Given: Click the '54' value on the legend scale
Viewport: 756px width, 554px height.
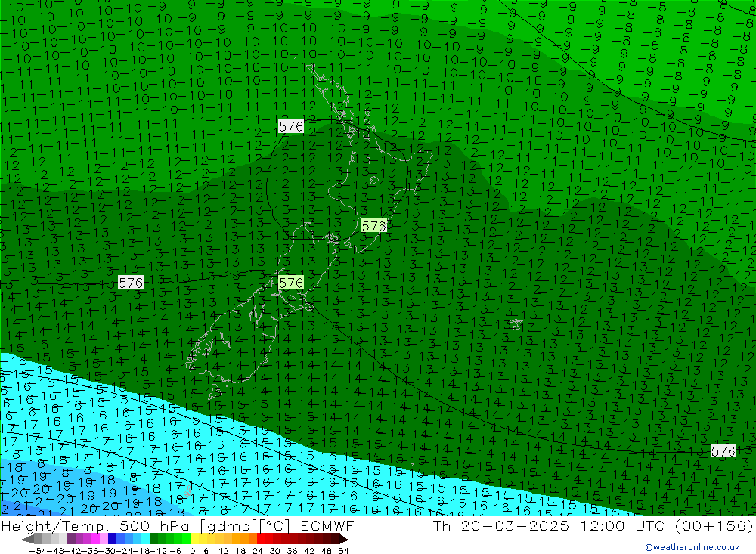Looking at the screenshot, I should 343,551.
